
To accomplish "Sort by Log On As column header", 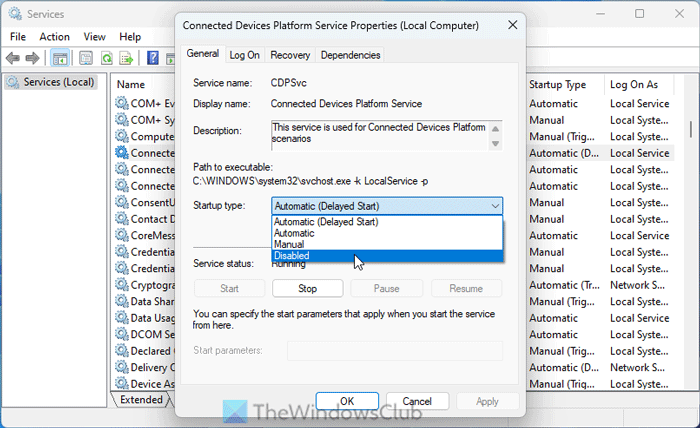I will pos(634,84).
